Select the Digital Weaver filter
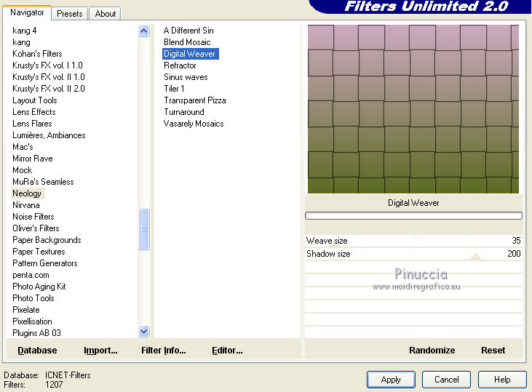532x392 pixels. point(191,54)
